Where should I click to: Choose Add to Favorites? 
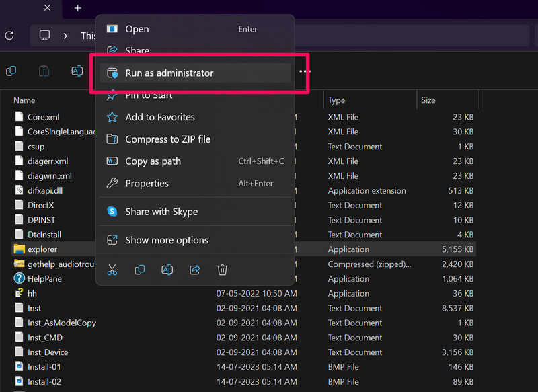(160, 117)
